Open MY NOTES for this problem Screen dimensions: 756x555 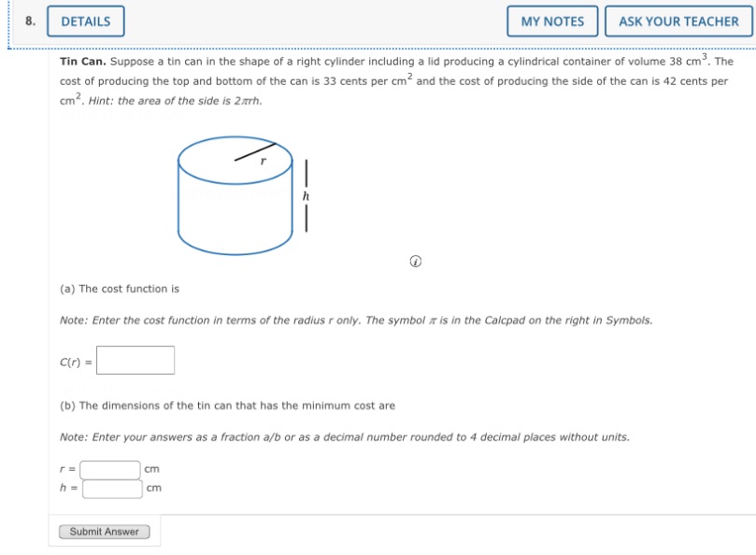pos(551,21)
